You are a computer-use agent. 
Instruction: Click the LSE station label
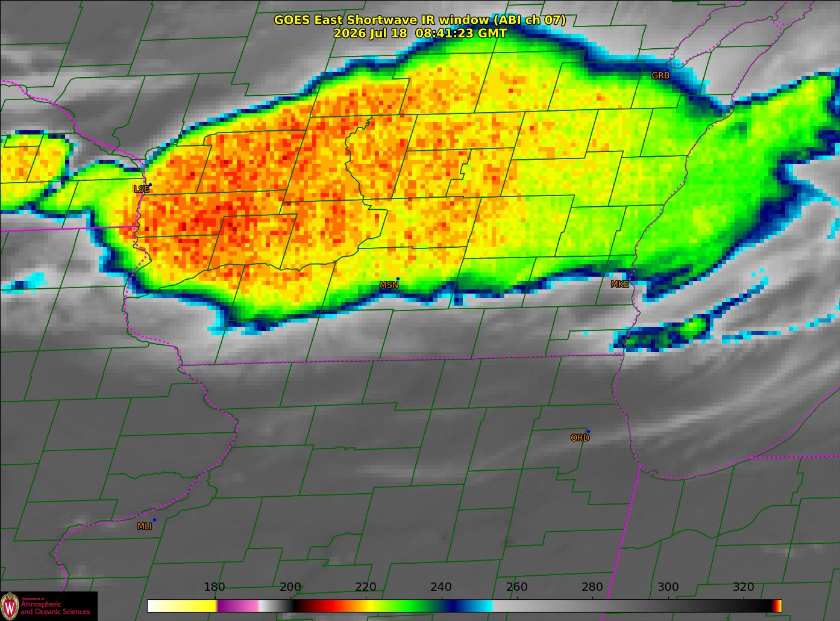(x=141, y=189)
